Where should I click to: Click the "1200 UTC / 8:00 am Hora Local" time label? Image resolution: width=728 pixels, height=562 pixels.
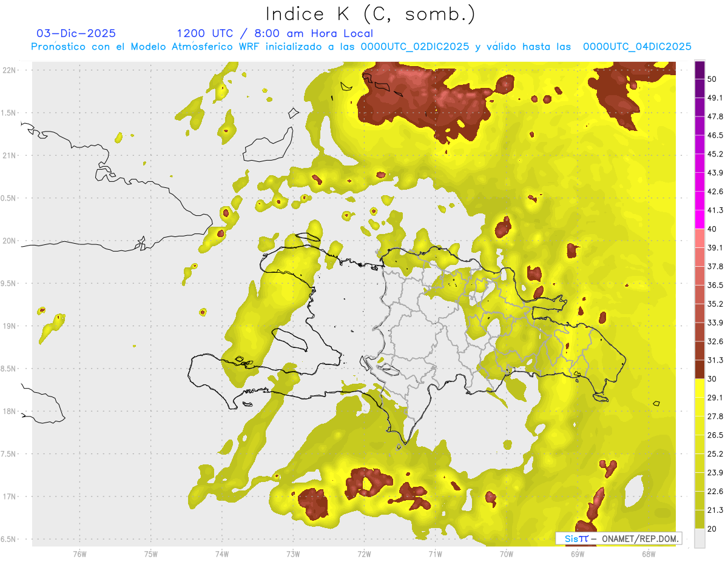pos(275,33)
